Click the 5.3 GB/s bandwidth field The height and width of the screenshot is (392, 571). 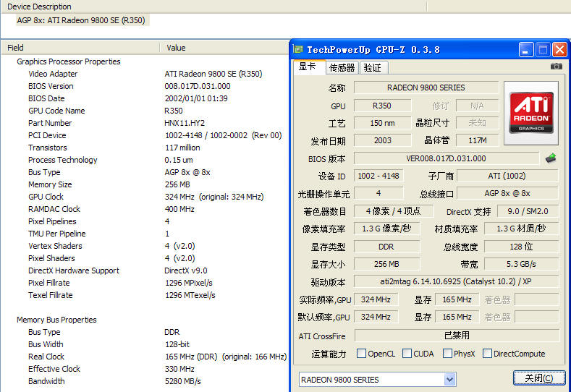click(521, 264)
